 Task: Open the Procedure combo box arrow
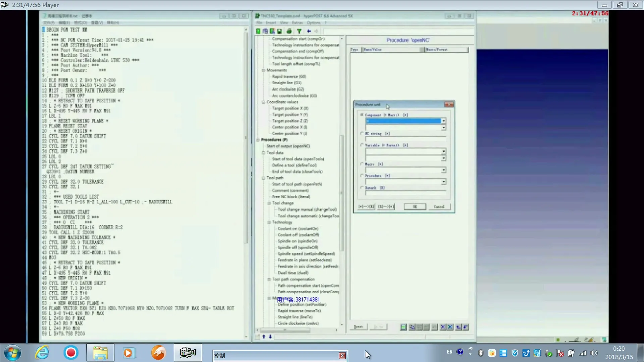tap(443, 182)
